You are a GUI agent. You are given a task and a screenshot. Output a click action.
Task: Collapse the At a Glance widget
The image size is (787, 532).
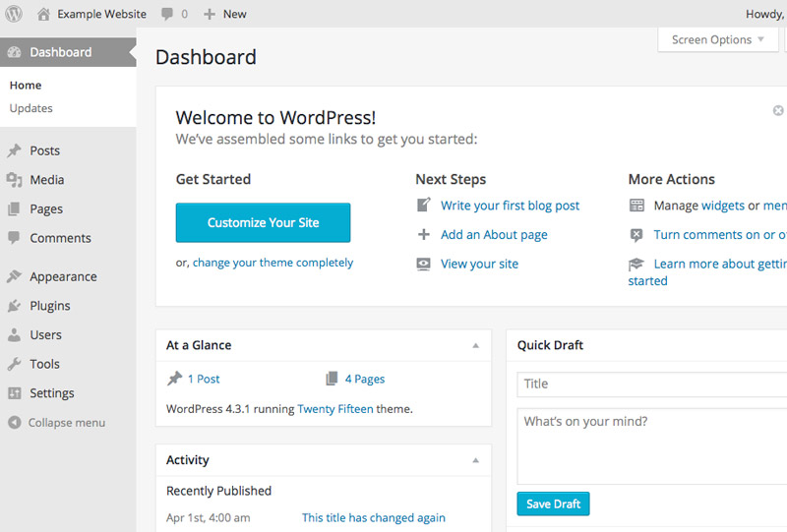pos(476,345)
